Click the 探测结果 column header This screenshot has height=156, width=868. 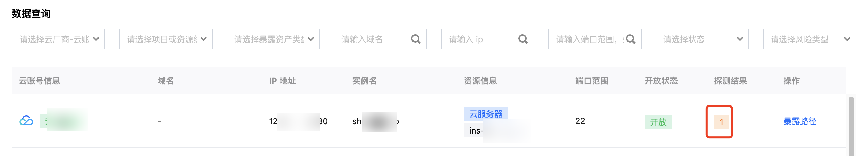[730, 81]
